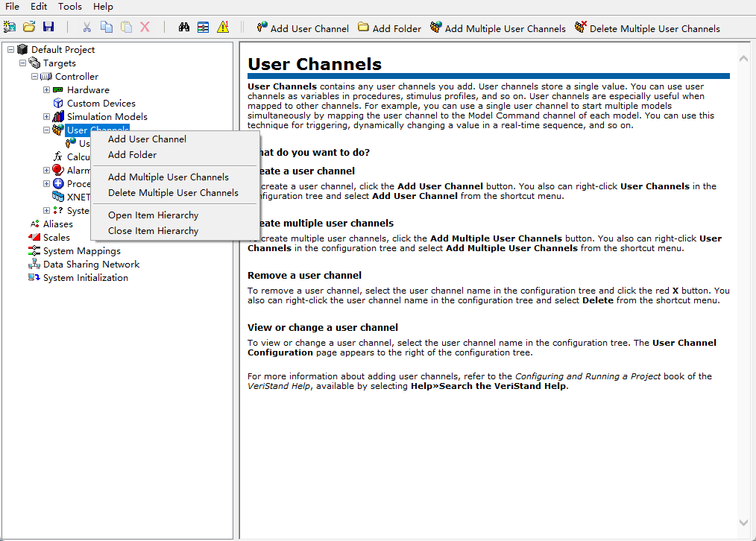Expand the System Channels node
The image size is (756, 541).
[x=46, y=210]
